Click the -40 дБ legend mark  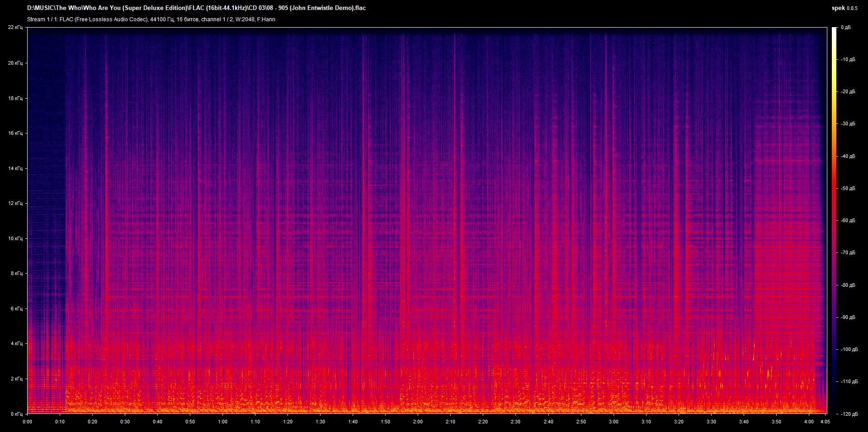pyautogui.click(x=848, y=156)
